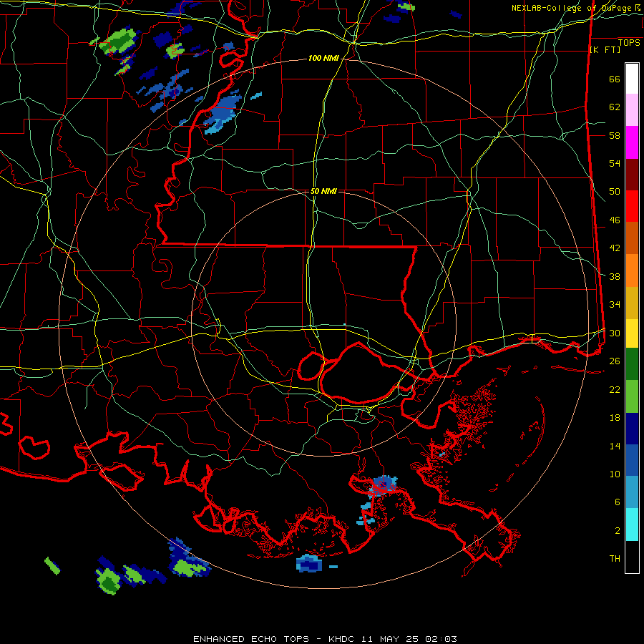This screenshot has height=644, width=644.
Task: Click the 6 legend value
Action: [x=618, y=502]
